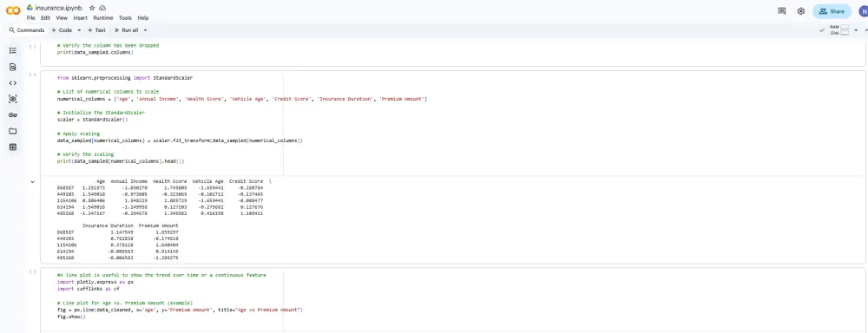868x333 pixels.
Task: Click the px.line Age vs Premium line
Action: [x=180, y=310]
